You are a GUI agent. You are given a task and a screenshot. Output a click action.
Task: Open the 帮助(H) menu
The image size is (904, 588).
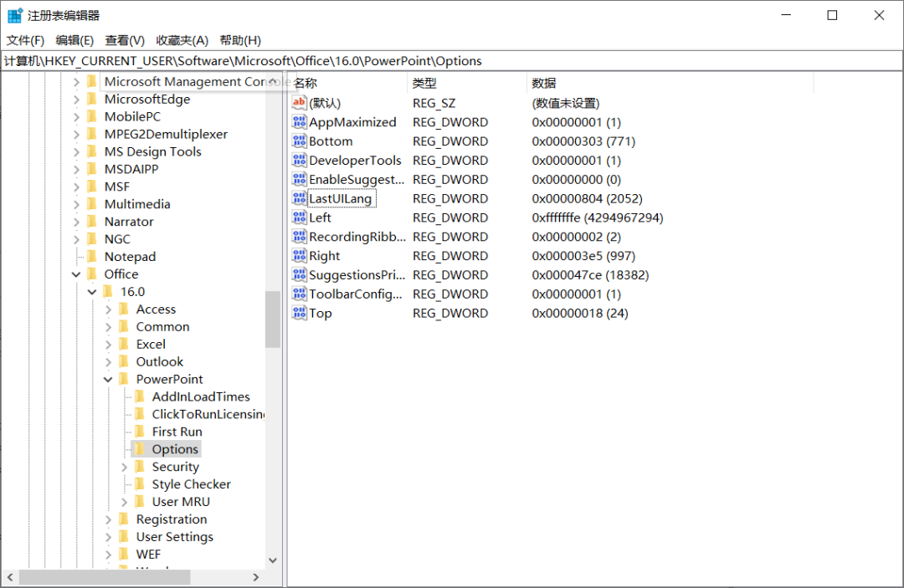(x=240, y=40)
